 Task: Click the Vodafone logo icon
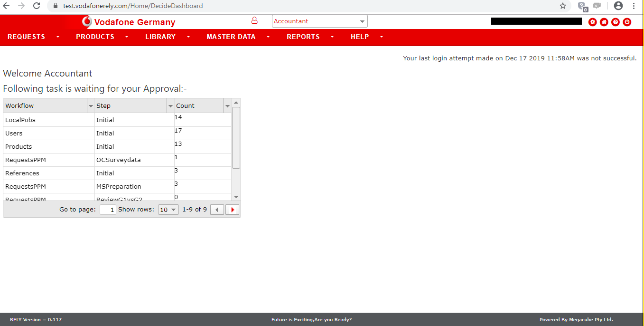tap(87, 21)
